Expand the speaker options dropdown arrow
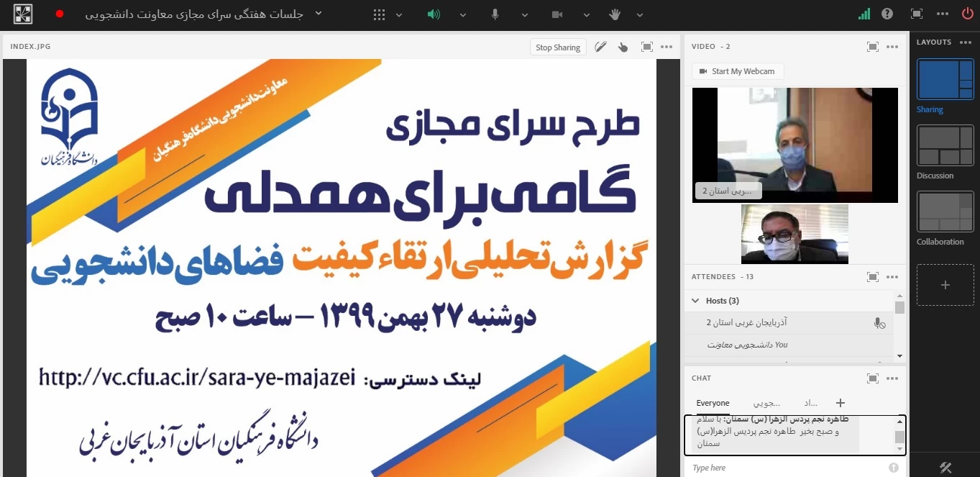Viewport: 980px width, 477px height. (x=463, y=14)
